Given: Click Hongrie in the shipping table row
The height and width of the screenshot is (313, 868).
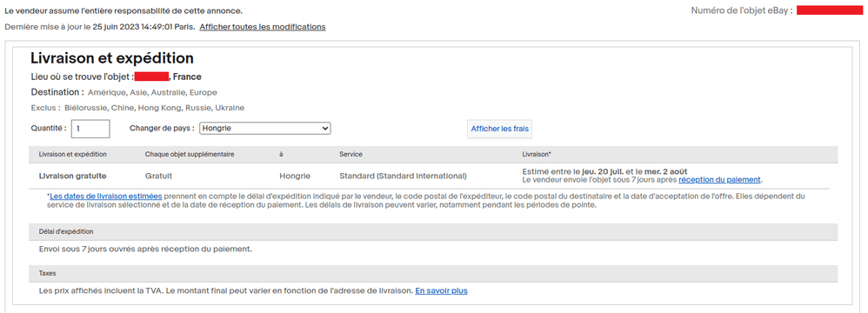Looking at the screenshot, I should (295, 176).
